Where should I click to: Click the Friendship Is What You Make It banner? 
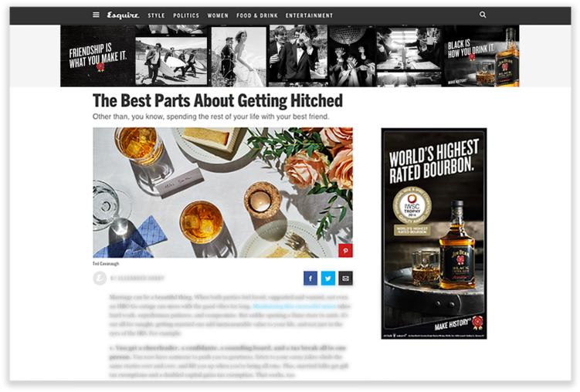tap(97, 56)
